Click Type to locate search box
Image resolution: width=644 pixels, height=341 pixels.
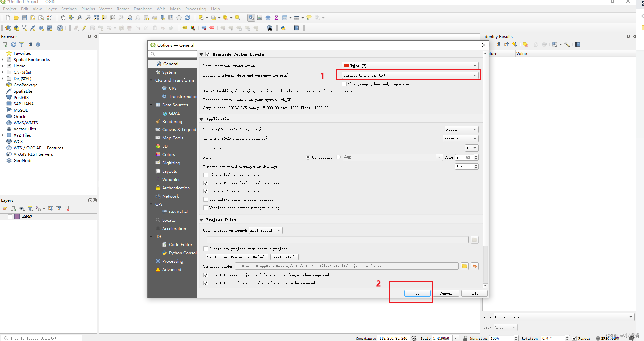[x=41, y=338]
